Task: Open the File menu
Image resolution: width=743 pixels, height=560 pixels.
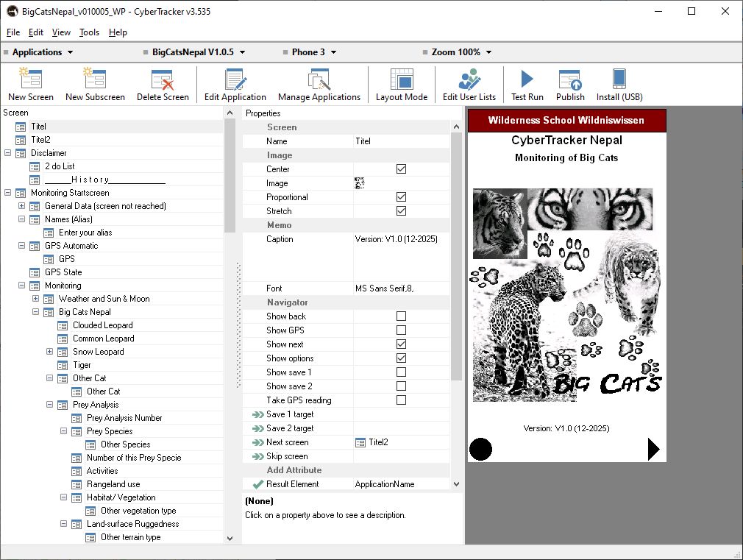Action: click(x=13, y=32)
